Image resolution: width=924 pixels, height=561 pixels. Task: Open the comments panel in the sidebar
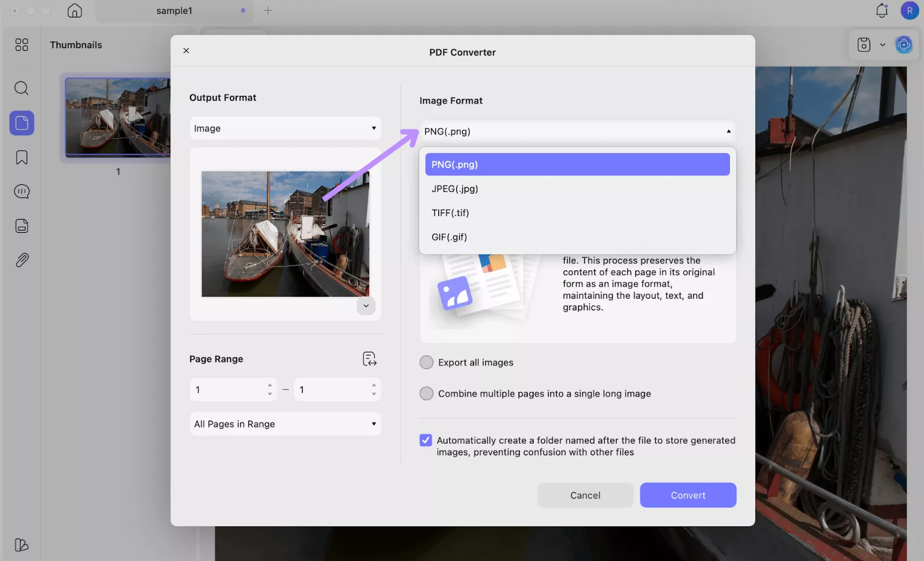[21, 191]
